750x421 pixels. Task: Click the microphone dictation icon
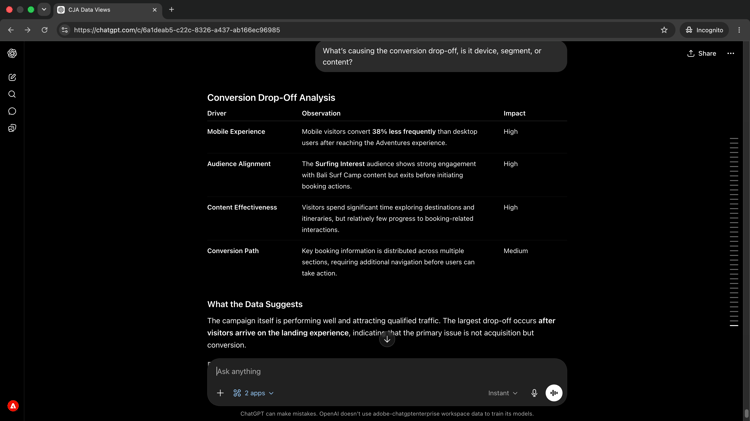click(534, 393)
